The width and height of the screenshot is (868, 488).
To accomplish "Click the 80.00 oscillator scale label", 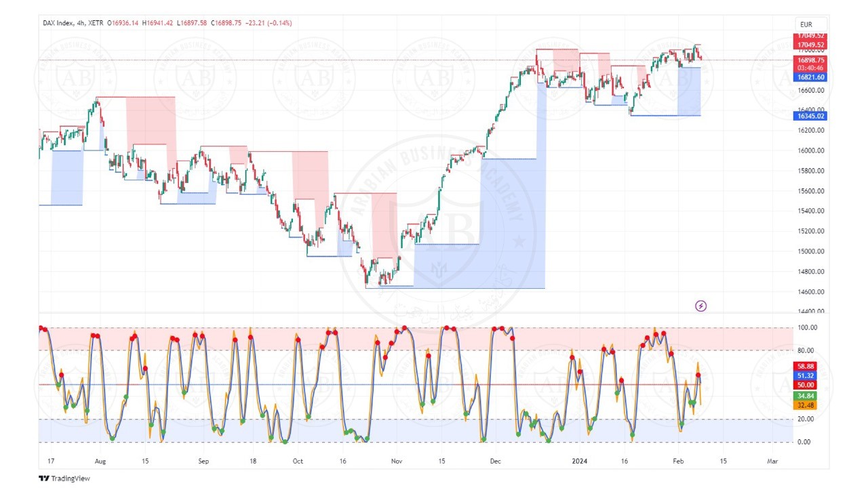I will [x=806, y=351].
